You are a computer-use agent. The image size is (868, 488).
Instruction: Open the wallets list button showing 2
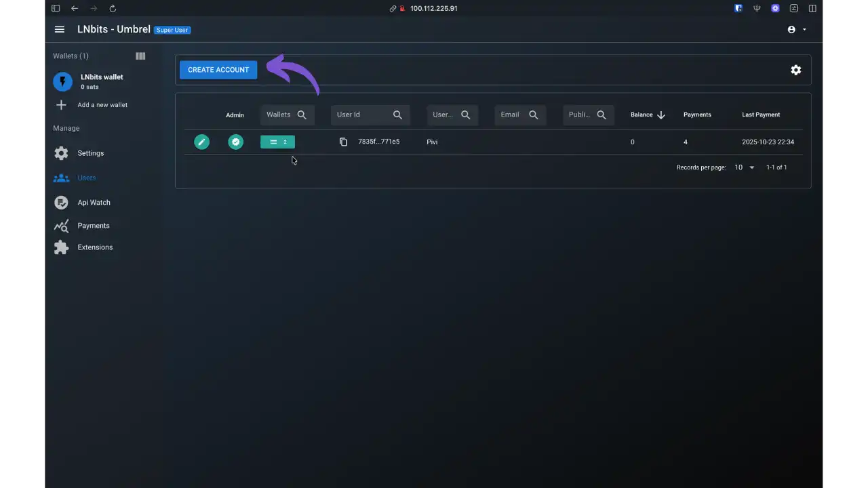pos(277,142)
